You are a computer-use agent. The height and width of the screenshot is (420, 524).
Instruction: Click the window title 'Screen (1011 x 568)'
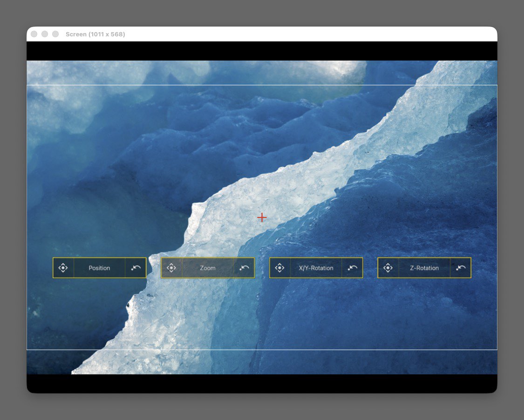click(x=95, y=34)
